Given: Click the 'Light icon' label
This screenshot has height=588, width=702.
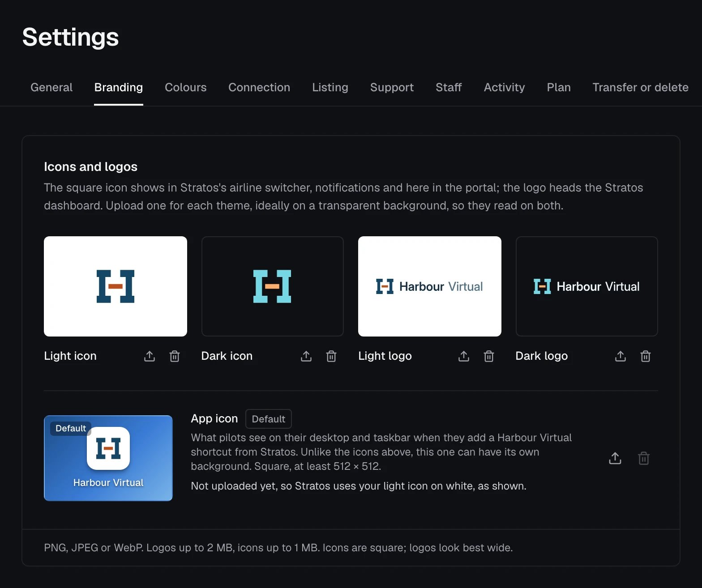Looking at the screenshot, I should tap(70, 356).
